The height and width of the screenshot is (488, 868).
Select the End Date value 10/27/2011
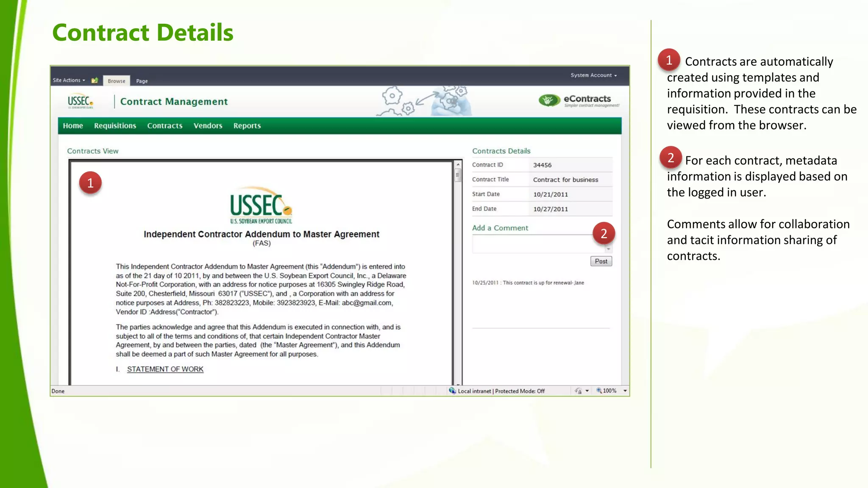(x=551, y=209)
